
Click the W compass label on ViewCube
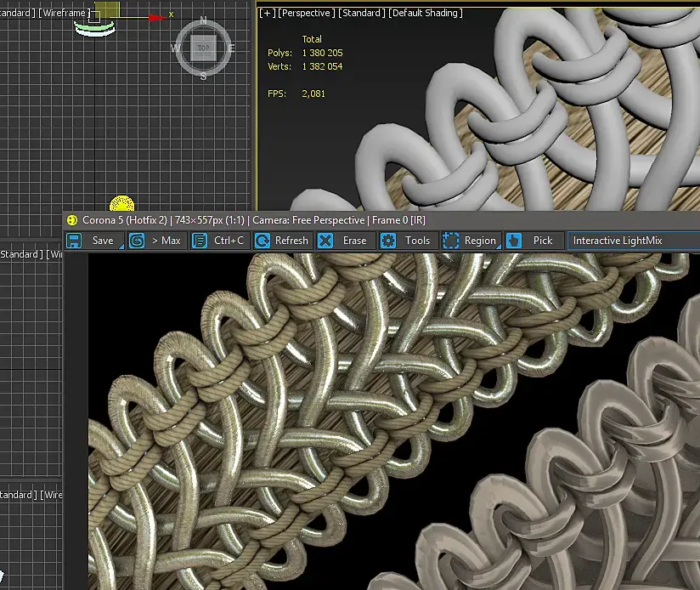click(176, 48)
